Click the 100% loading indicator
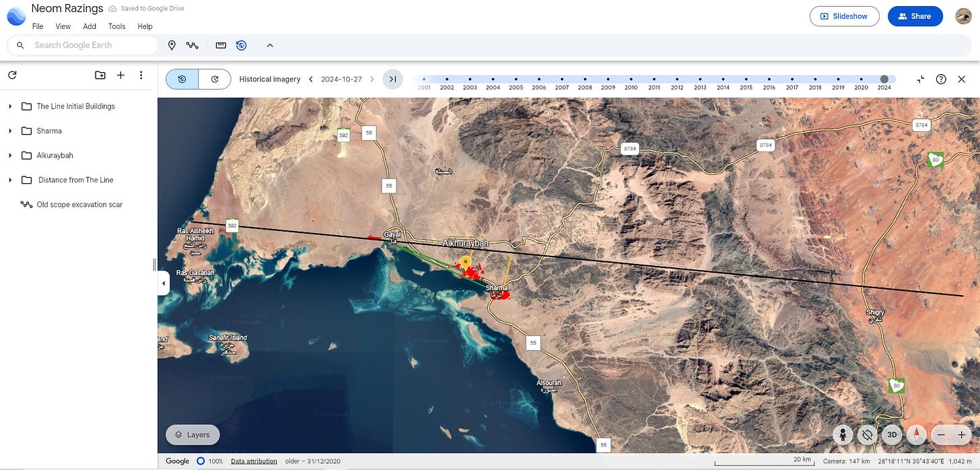The width and height of the screenshot is (980, 470). click(208, 461)
